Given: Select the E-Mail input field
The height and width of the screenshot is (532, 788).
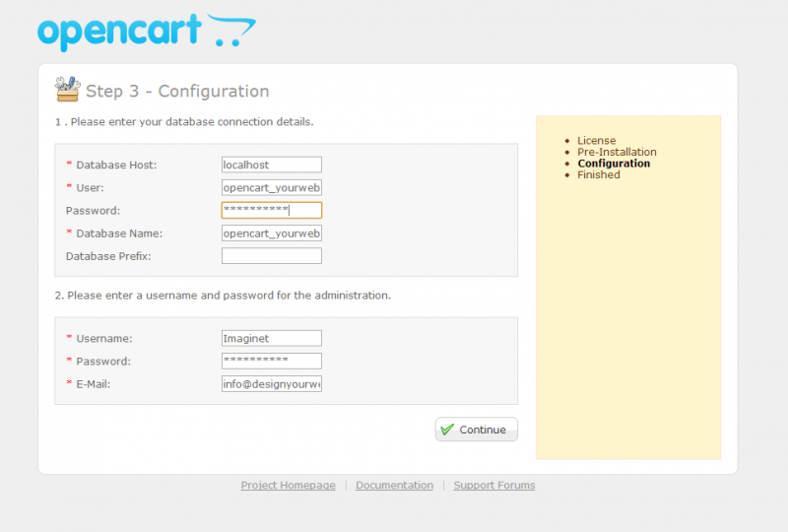Looking at the screenshot, I should [272, 383].
